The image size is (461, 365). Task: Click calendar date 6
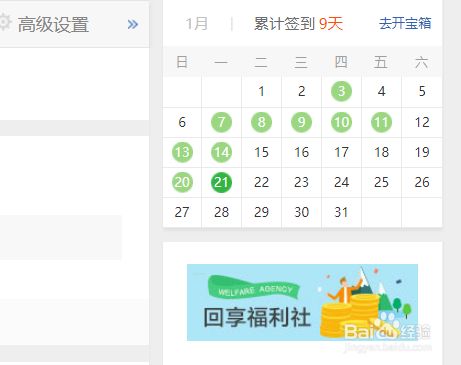(182, 122)
